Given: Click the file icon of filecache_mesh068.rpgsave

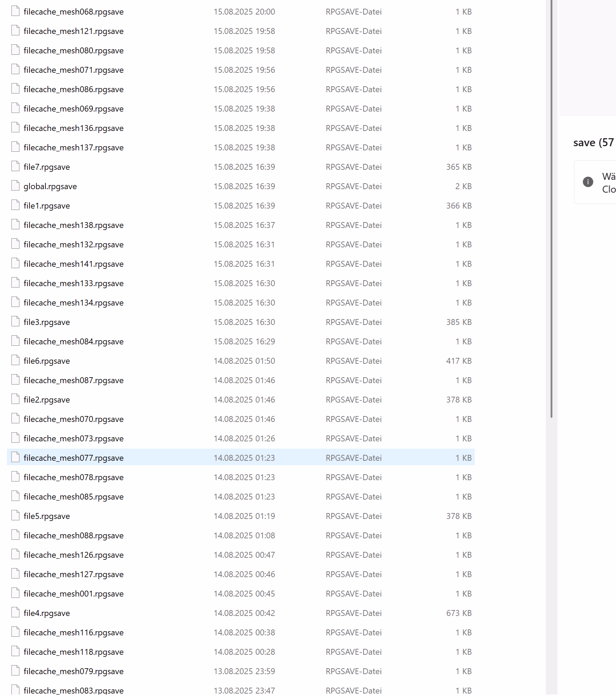Looking at the screenshot, I should 15,11.
